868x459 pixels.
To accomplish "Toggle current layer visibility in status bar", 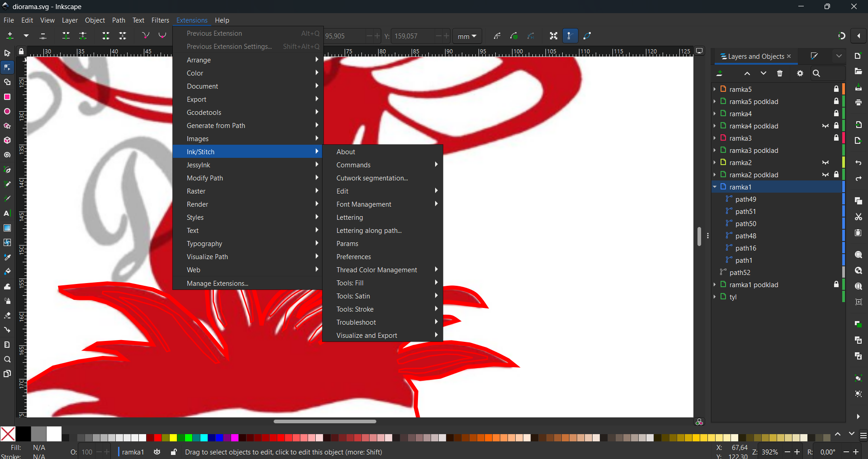I will pos(157,452).
